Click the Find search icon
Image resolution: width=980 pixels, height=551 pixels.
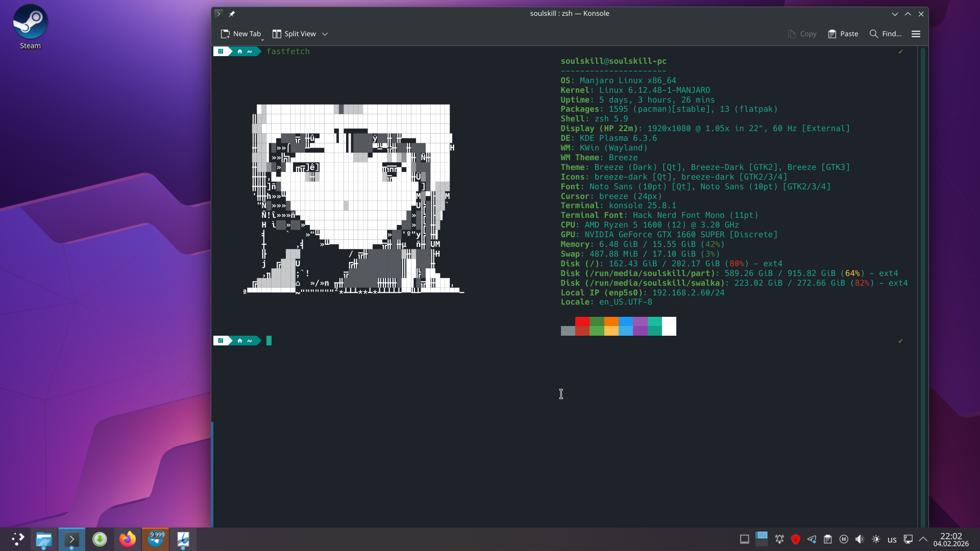click(874, 34)
